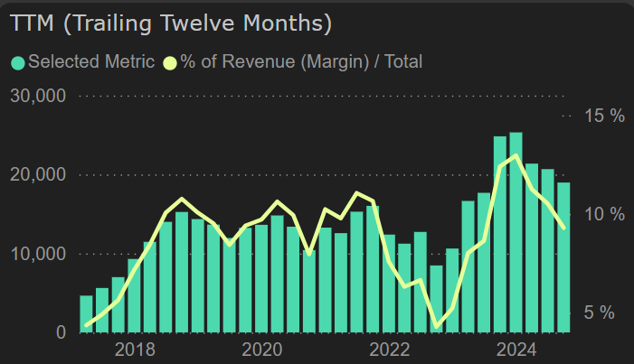Select the leftmost green bar
Viewport: 634px width, 364px height.
pos(86,313)
